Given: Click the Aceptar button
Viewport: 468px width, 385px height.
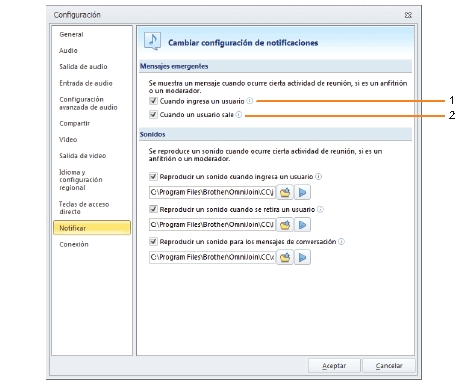Looking at the screenshot, I should (334, 366).
